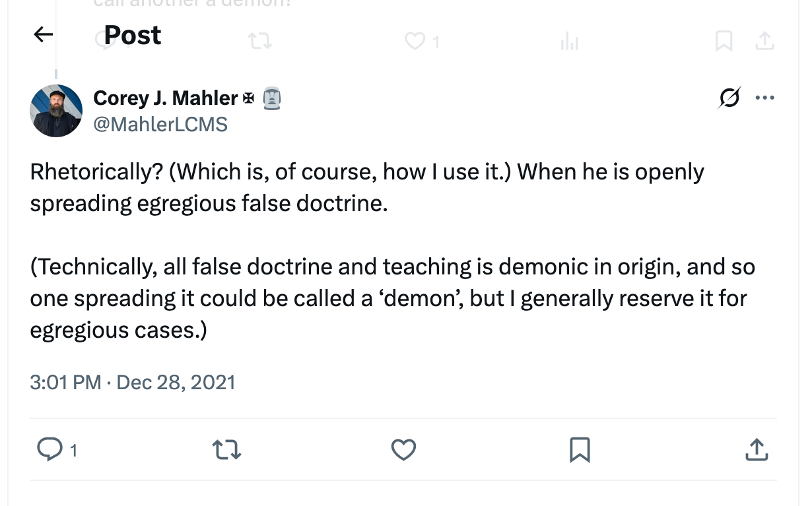
Task: Click the moai emoji beside the name
Action: click(272, 98)
